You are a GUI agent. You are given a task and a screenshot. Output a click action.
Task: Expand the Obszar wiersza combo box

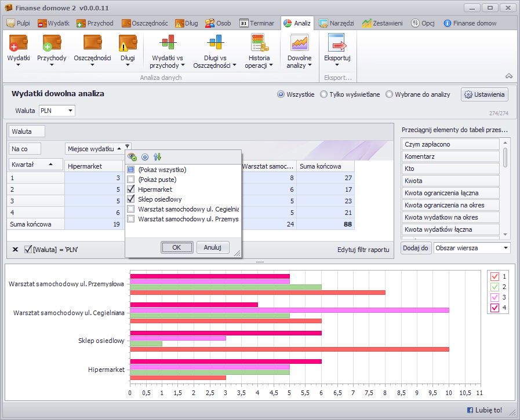point(506,248)
